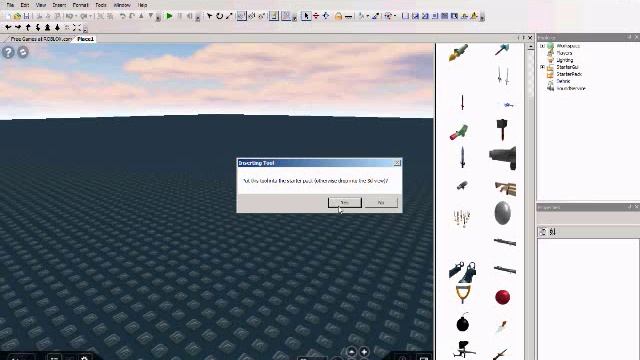Click the camera pan right arrow icon

tap(18, 27)
